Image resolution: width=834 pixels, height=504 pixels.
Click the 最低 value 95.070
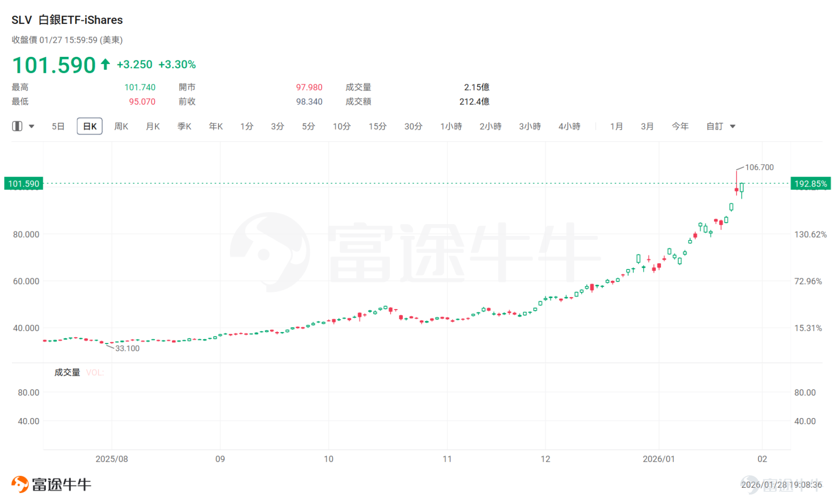point(142,102)
